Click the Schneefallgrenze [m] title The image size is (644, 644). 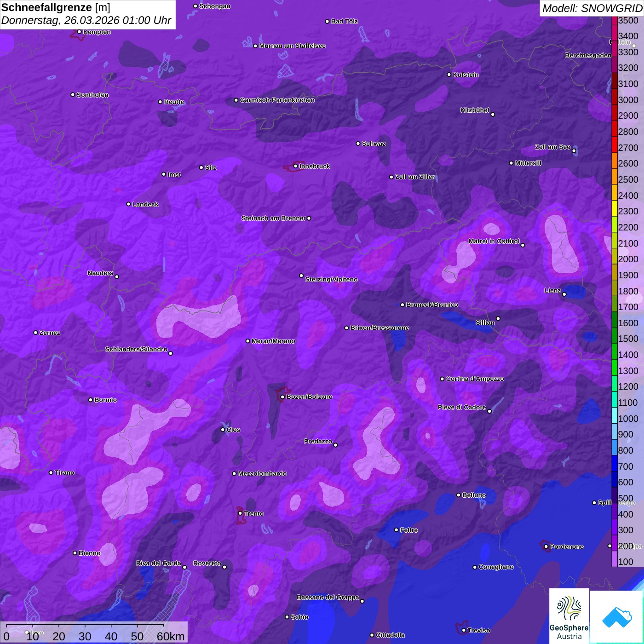click(x=56, y=7)
